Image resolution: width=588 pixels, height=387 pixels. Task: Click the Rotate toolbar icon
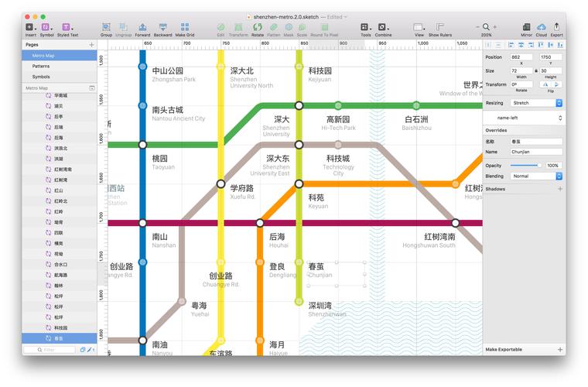(257, 27)
